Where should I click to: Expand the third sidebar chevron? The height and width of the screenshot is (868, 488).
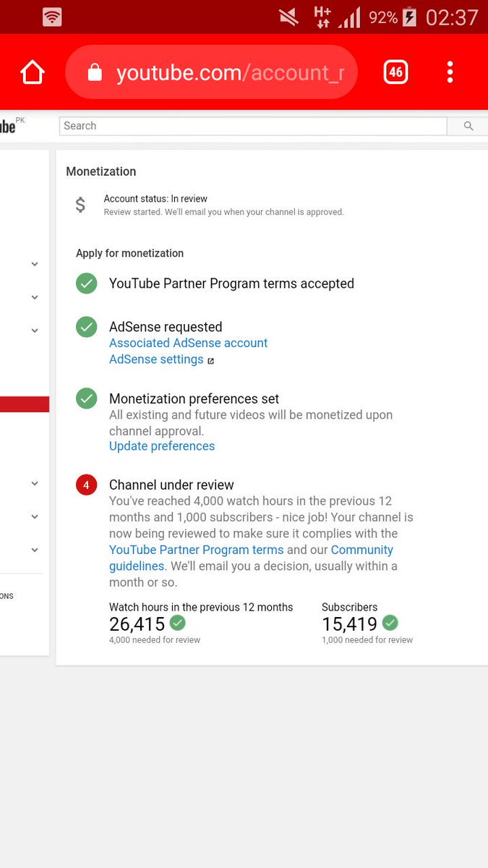(x=35, y=331)
